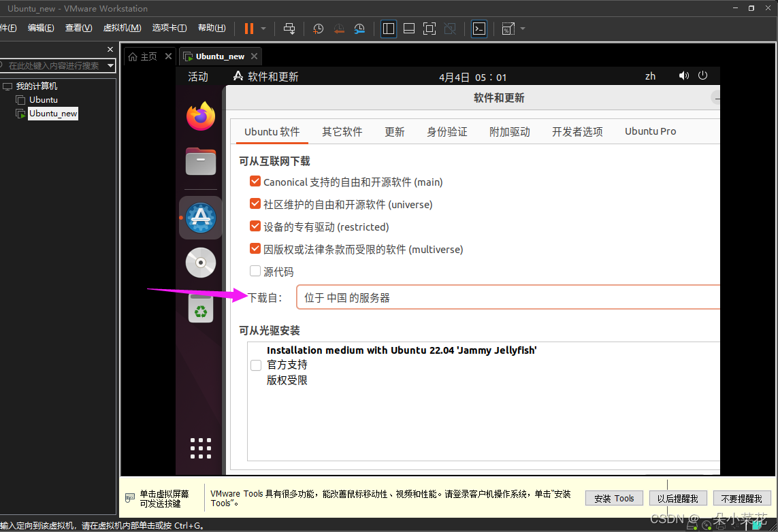This screenshot has width=778, height=532.
Task: Enable the 源代码 checkbox
Action: [255, 271]
